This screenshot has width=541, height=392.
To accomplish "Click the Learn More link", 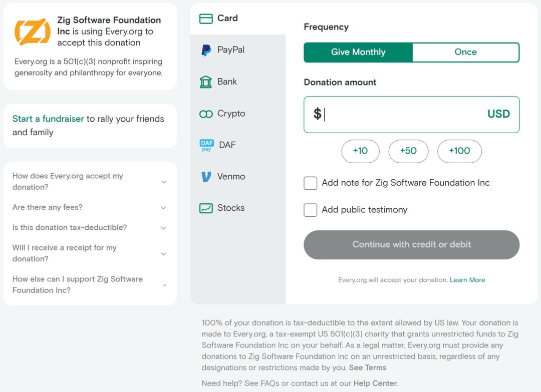I will (x=467, y=280).
